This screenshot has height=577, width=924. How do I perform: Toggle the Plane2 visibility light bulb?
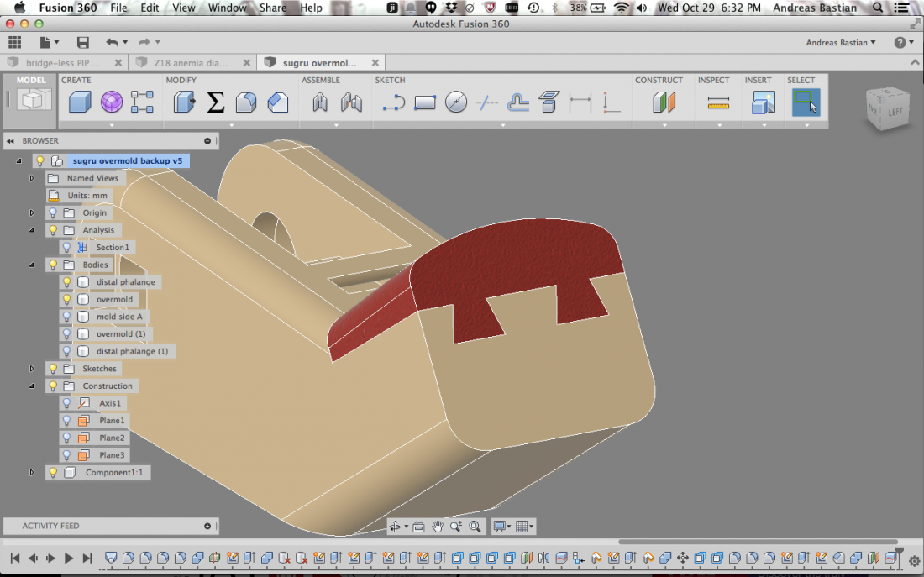[67, 438]
